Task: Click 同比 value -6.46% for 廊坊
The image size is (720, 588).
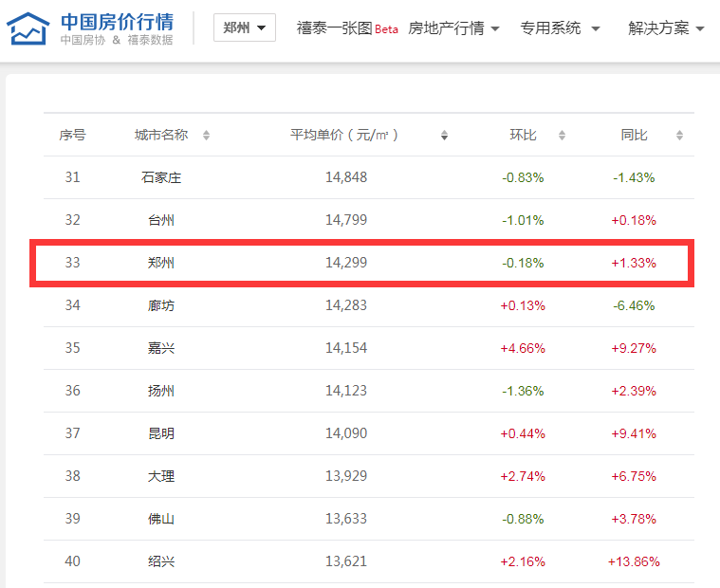Action: click(x=634, y=305)
